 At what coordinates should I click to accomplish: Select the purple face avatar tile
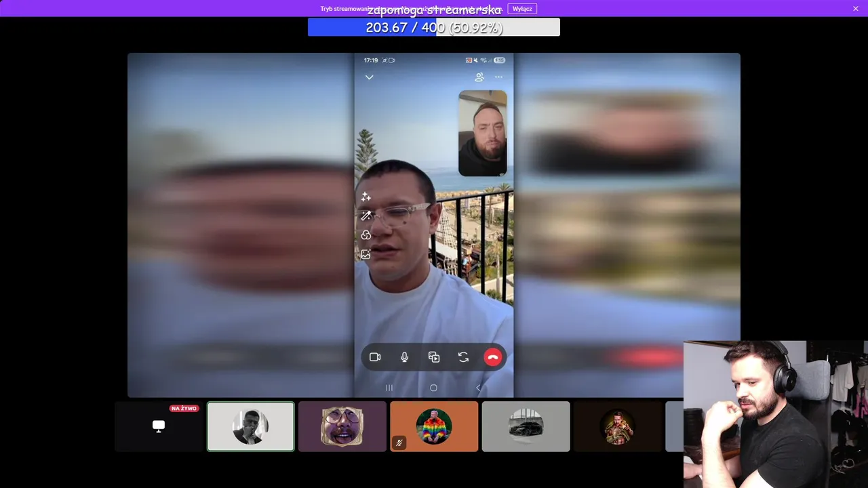tap(342, 426)
